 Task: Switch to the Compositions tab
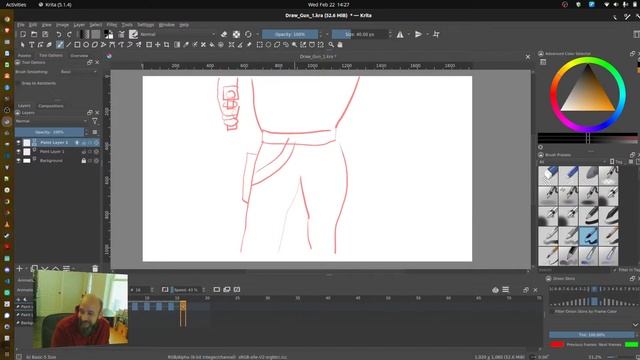click(51, 106)
